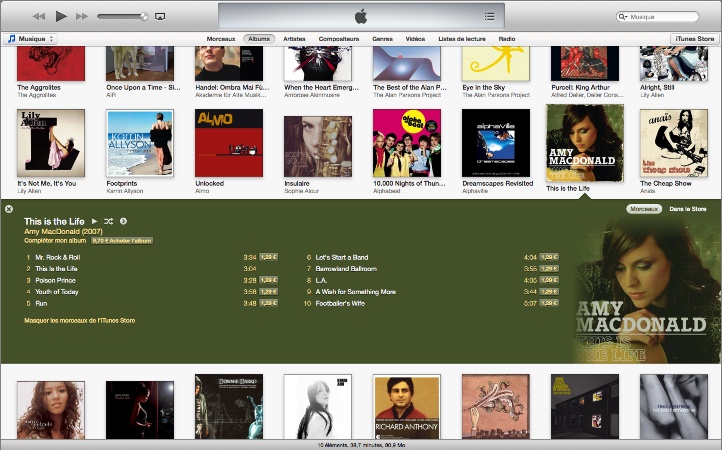Open the 10.000 Nights of Thunder album cover
This screenshot has width=722, height=451.
(x=407, y=143)
